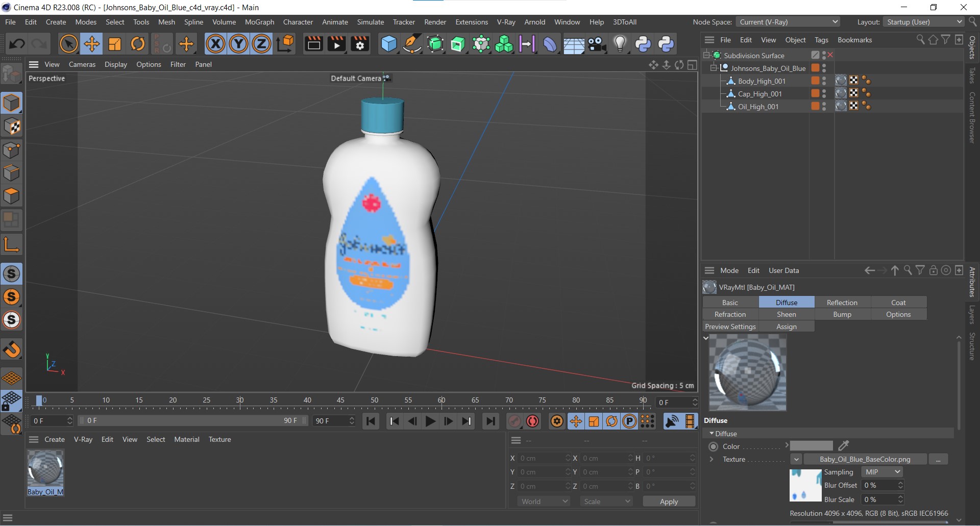Switch to Points mode
Screen dimensions: 980x526
11,150
